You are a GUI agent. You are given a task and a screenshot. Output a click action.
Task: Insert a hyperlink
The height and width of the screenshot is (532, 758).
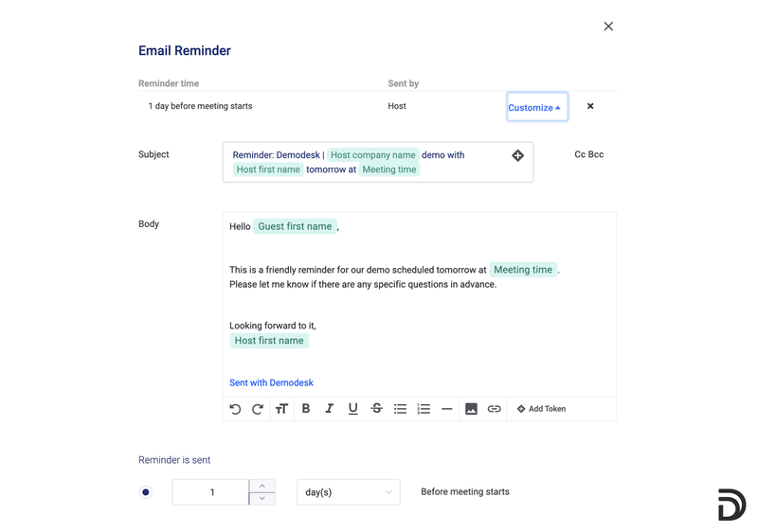[x=494, y=409]
